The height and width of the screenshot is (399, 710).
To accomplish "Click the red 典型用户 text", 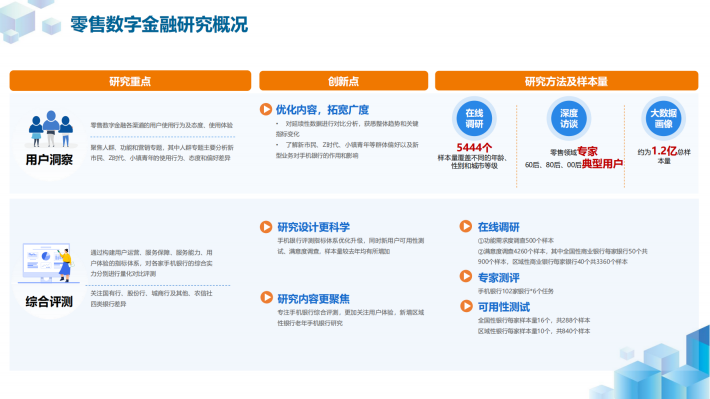I will tap(602, 164).
